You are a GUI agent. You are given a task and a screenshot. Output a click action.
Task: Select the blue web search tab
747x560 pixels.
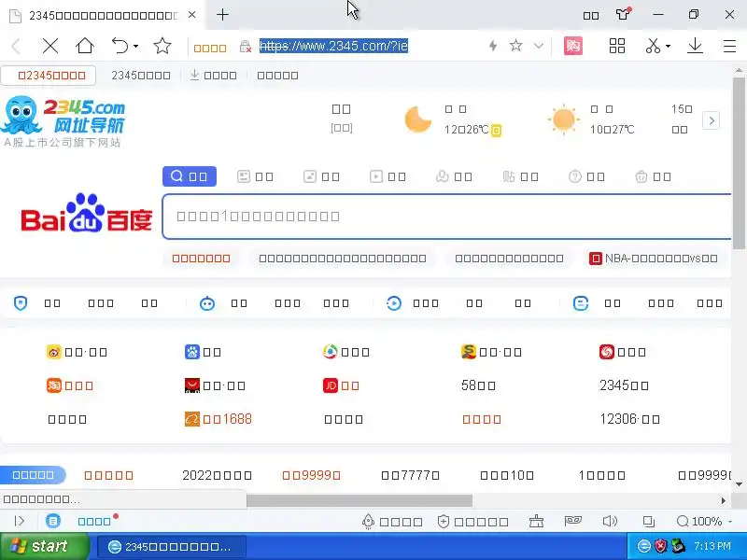coord(190,176)
